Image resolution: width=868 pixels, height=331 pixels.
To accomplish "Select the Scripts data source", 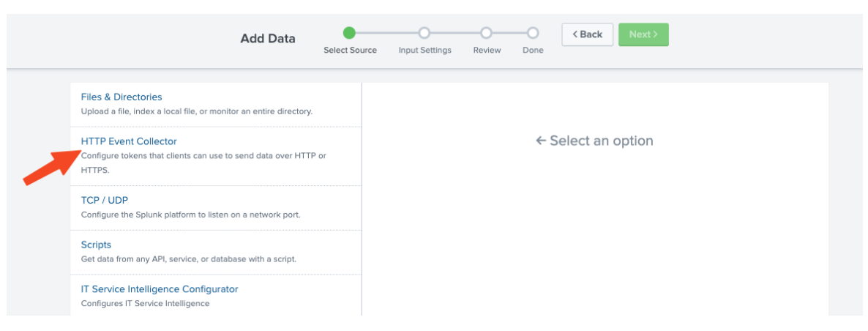I will coord(96,245).
